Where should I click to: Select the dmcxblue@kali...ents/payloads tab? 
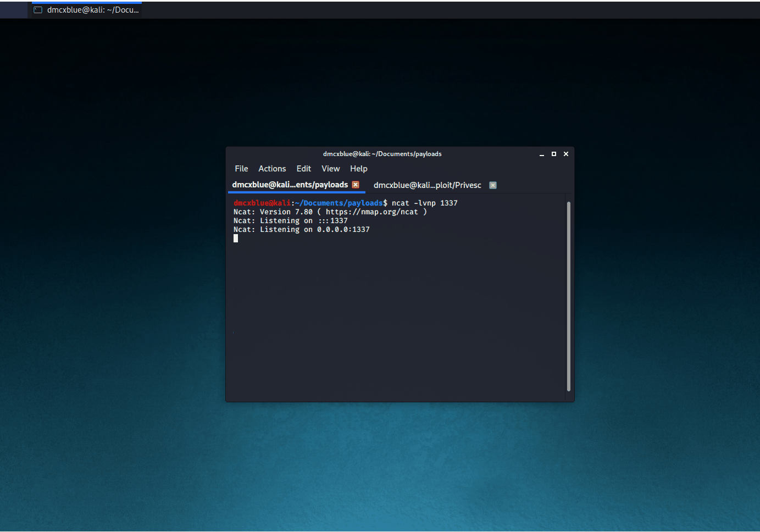[x=290, y=185]
